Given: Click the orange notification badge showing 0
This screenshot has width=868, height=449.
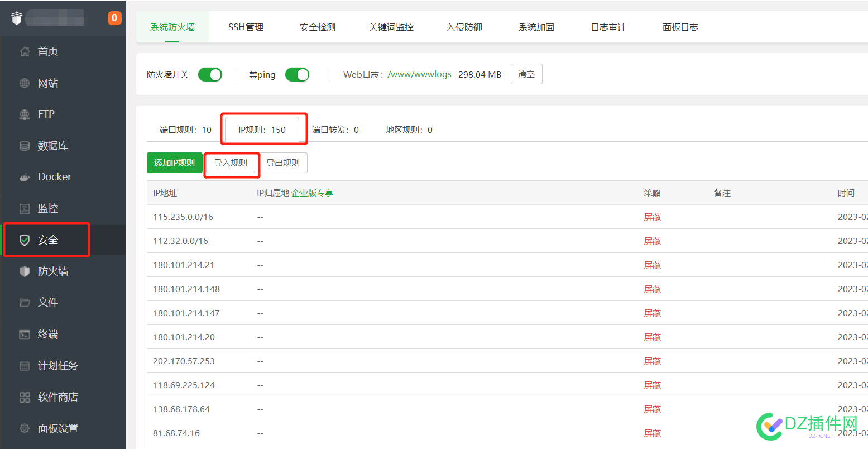Looking at the screenshot, I should tap(114, 18).
